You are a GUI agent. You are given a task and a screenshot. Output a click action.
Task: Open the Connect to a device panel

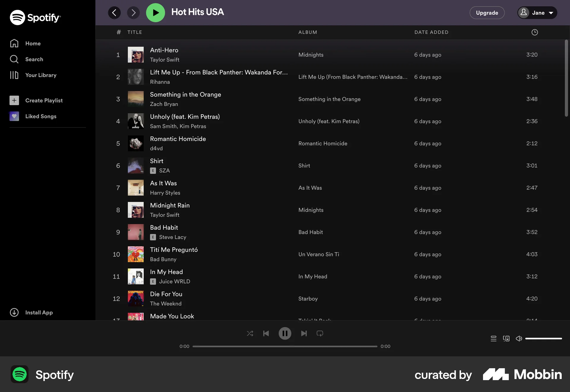[x=506, y=338]
